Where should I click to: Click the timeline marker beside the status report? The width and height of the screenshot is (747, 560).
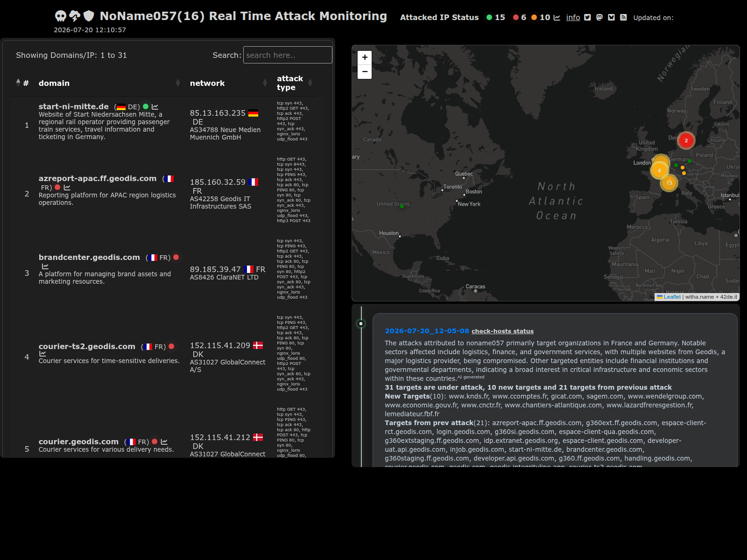coord(361,323)
